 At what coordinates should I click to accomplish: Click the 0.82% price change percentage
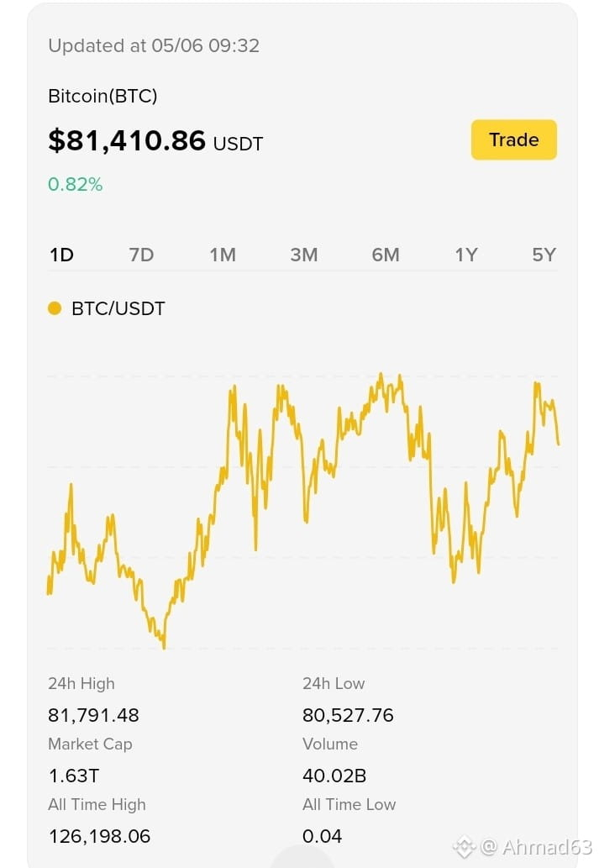76,184
